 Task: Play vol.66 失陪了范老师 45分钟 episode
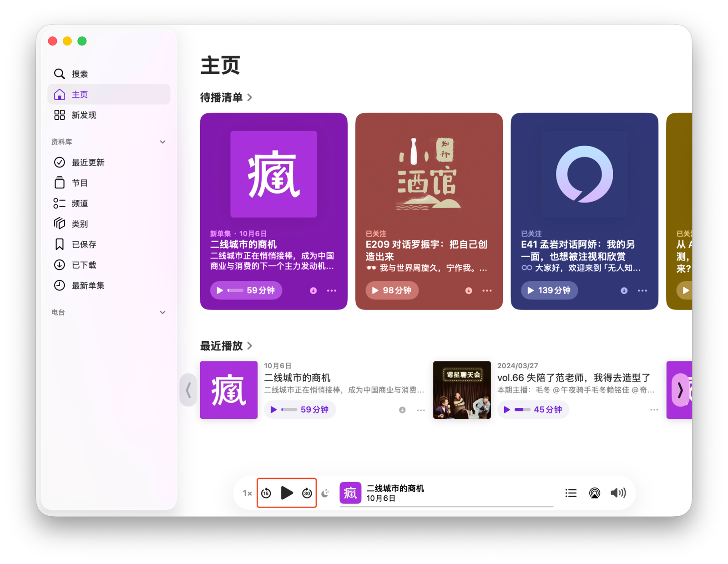click(x=533, y=410)
